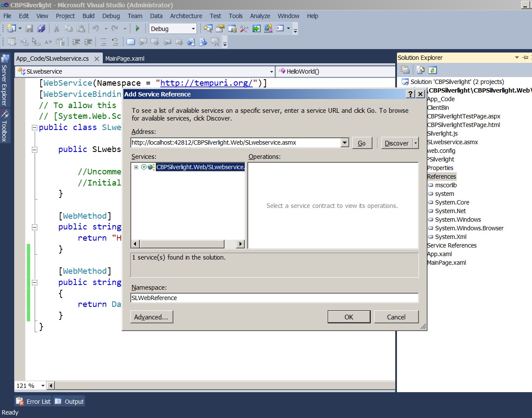Open the Architecture menu
Screen dimensions: 532x418
pos(186,16)
